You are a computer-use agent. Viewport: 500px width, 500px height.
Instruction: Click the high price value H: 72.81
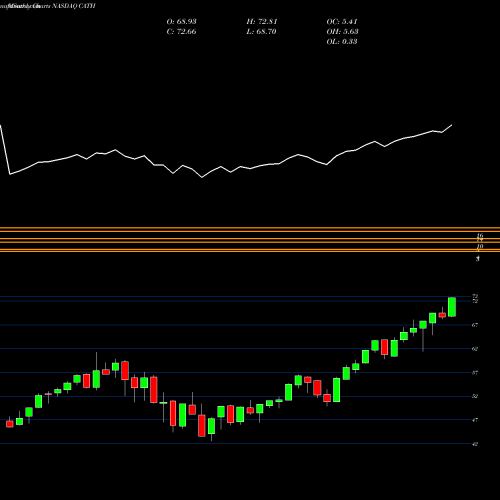pyautogui.click(x=262, y=21)
